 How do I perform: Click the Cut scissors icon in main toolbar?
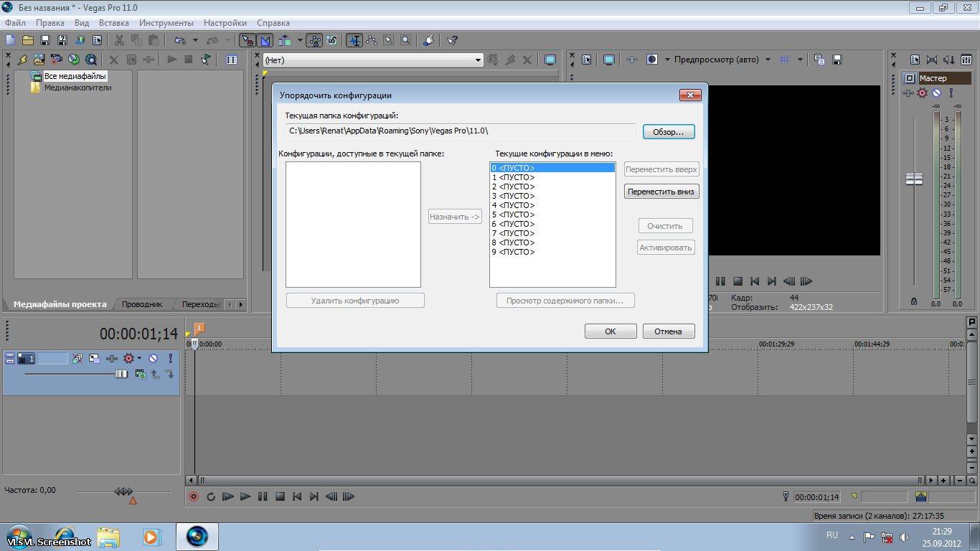[119, 41]
